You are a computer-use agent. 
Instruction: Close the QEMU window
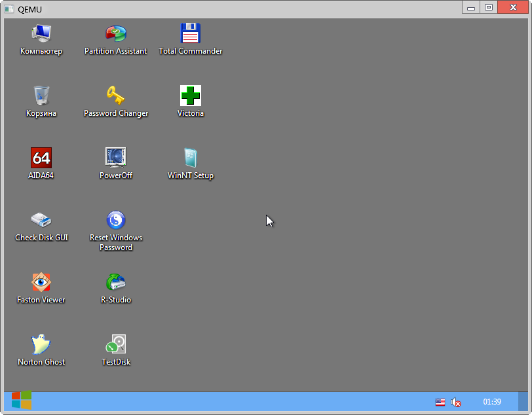click(513, 7)
